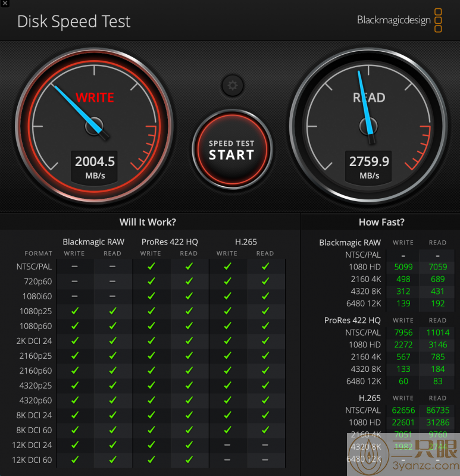Close the Disk Speed Test window
The width and height of the screenshot is (460, 476).
(5, 4)
